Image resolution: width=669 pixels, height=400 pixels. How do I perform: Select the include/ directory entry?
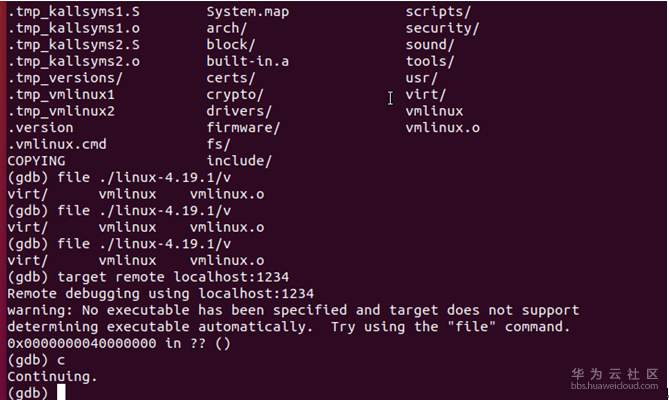[x=239, y=160]
